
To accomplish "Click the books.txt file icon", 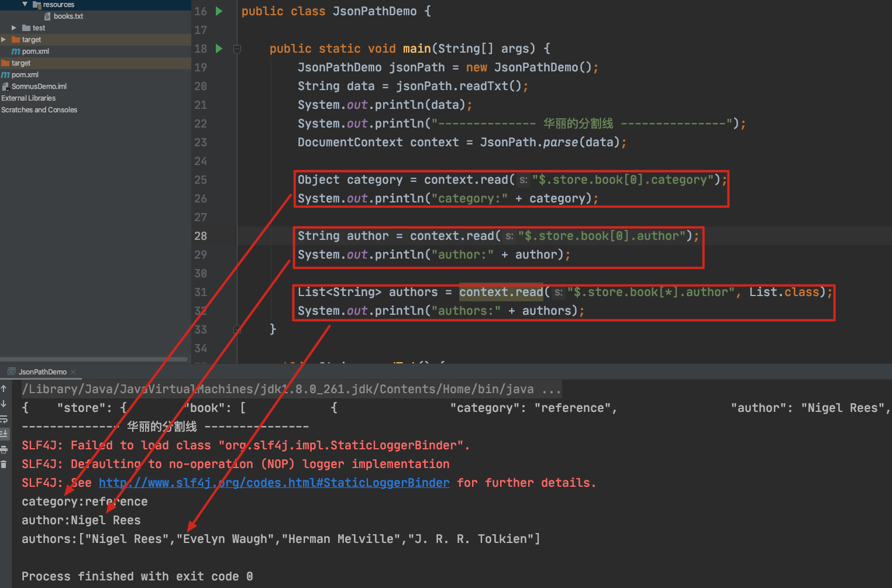I will pos(47,16).
